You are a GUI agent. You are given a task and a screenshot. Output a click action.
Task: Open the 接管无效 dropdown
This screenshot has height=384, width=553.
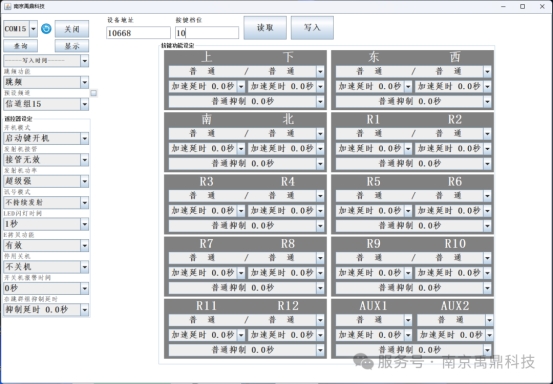click(x=46, y=160)
